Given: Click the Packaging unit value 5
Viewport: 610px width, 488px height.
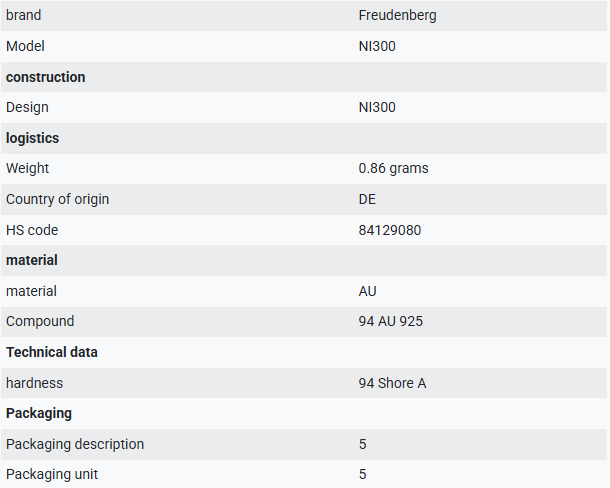Looking at the screenshot, I should pos(363,474).
